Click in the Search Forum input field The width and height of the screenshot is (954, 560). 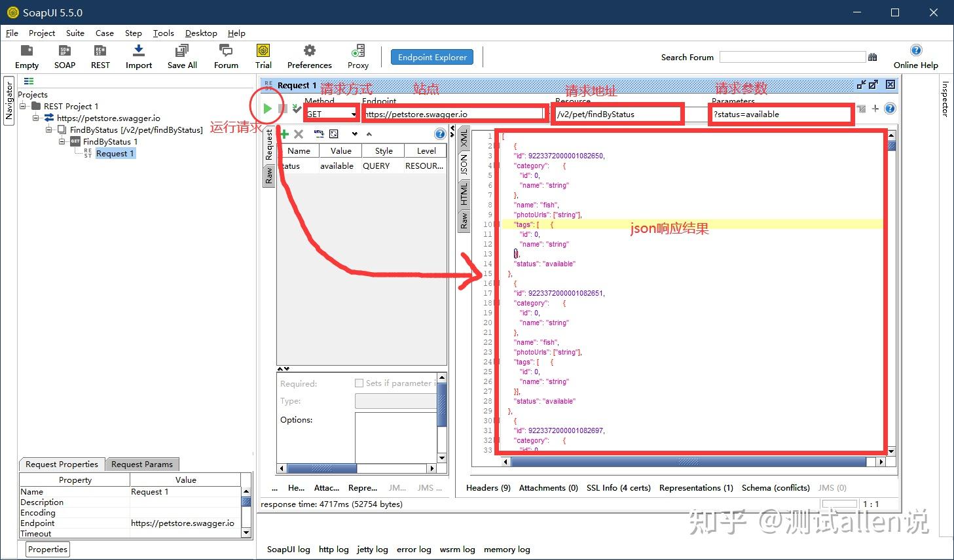coord(792,58)
